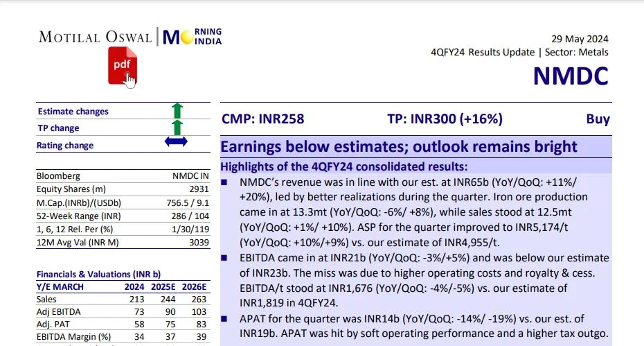Click the 'Bloomberg' row label
644x346 pixels.
[x=58, y=176]
